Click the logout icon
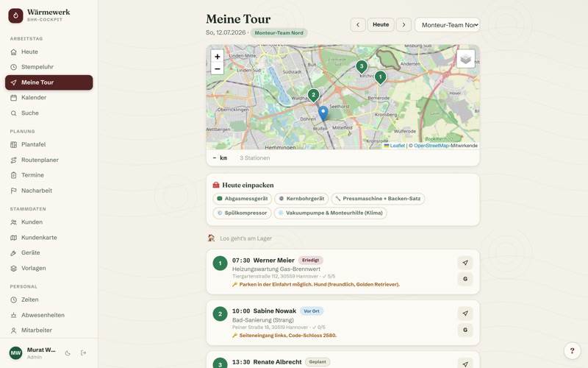This screenshot has width=588, height=368. 83,353
